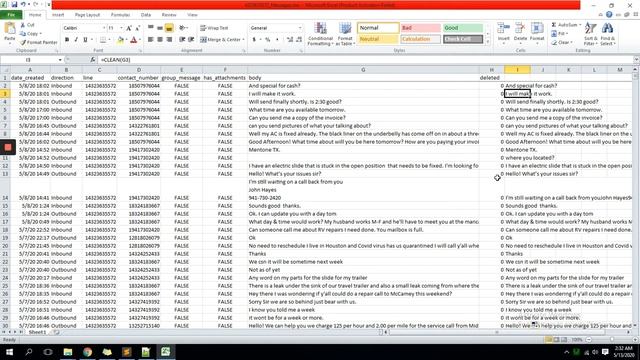Activate the Format Painter
Viewport: 640px width, 360px height.
39,42
